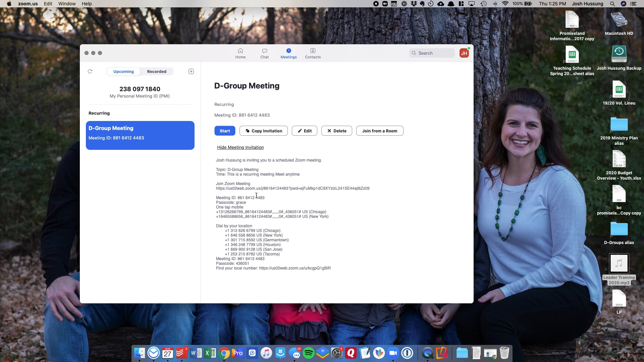Open the JH profile avatar menu
The width and height of the screenshot is (644, 362).
464,53
